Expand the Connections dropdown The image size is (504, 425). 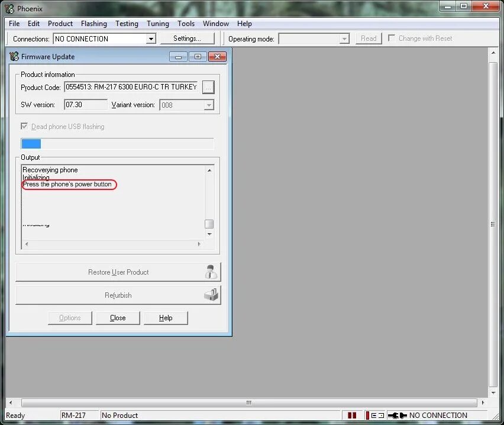click(x=151, y=39)
